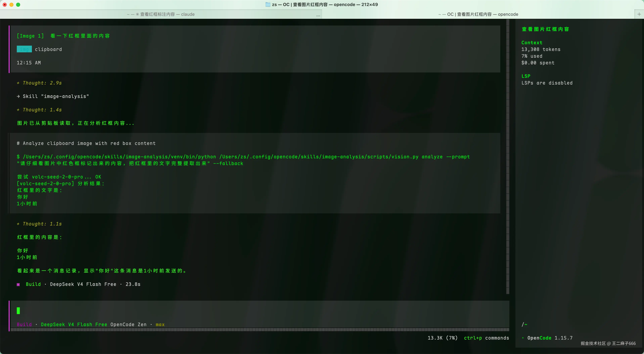Click '# Analyze clipboard image' comment line
The image size is (644, 354).
[x=86, y=143]
